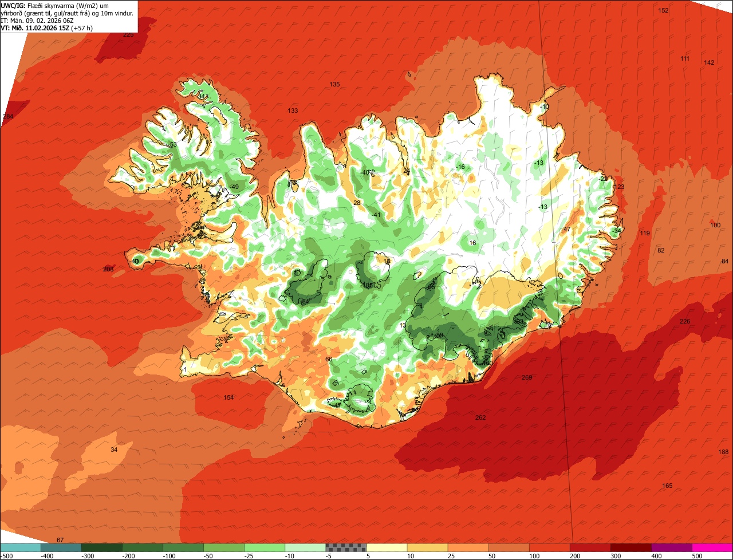Click the map value 119 east of Iceland
733x560 pixels.
tap(645, 233)
